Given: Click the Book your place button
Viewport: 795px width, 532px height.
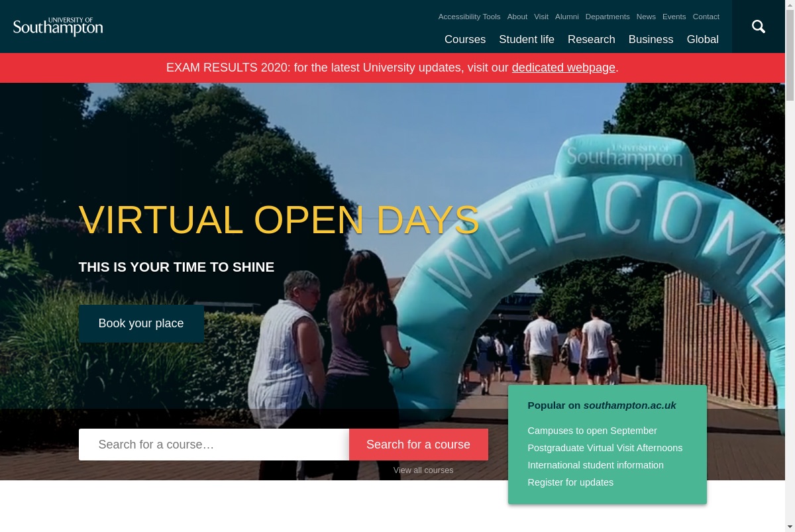Looking at the screenshot, I should pyautogui.click(x=141, y=323).
